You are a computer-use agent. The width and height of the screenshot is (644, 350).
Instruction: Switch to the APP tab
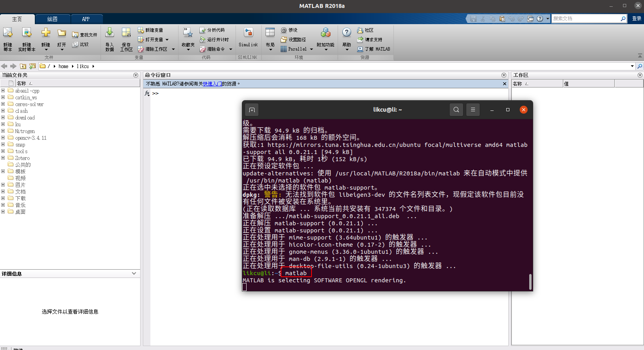click(x=86, y=19)
